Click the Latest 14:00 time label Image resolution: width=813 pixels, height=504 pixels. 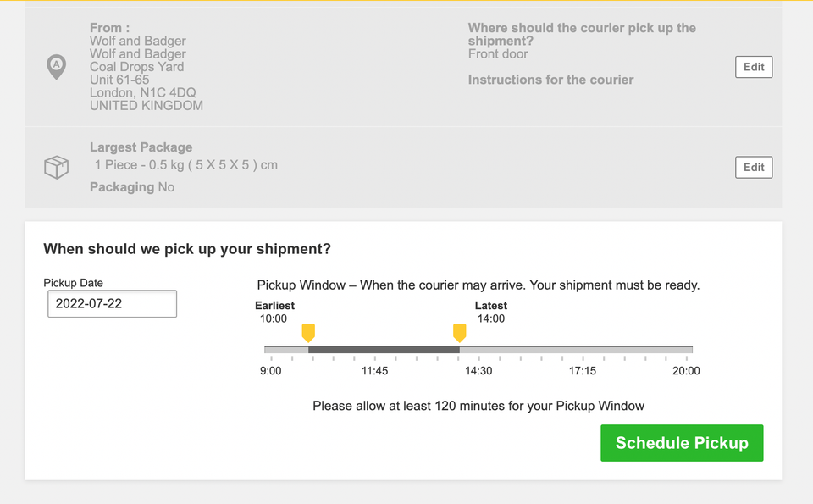coord(491,319)
